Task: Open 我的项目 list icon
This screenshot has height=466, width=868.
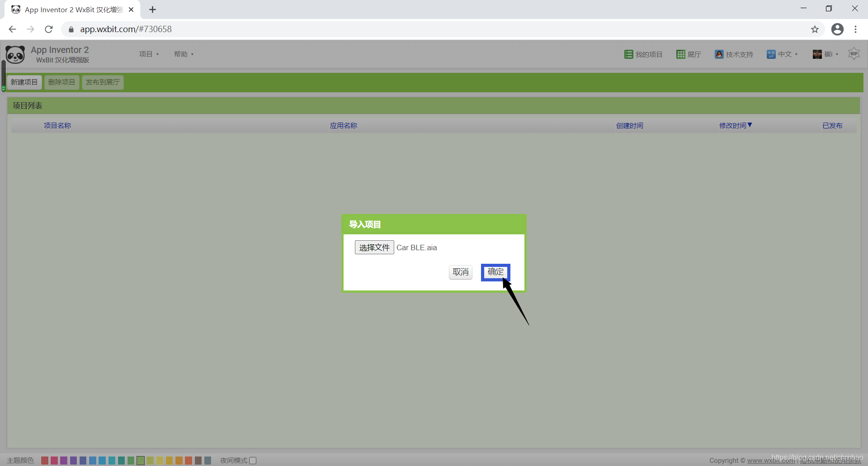Action: [628, 54]
